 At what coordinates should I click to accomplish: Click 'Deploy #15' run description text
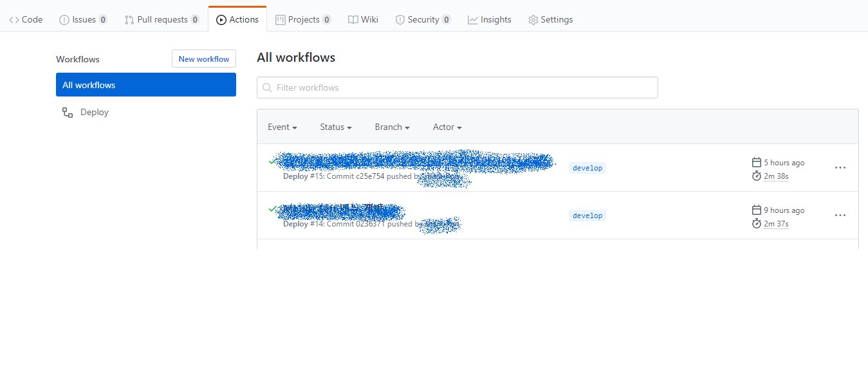(x=352, y=176)
